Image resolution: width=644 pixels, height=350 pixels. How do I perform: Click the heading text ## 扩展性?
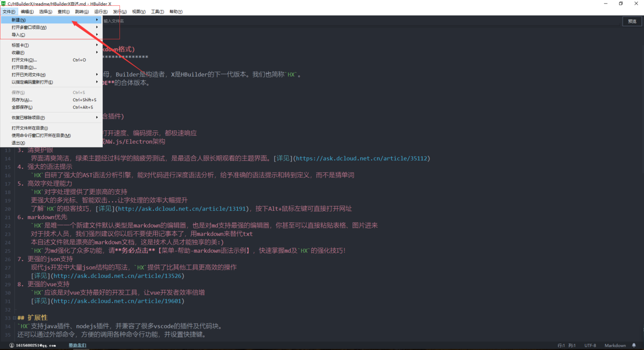pyautogui.click(x=32, y=317)
